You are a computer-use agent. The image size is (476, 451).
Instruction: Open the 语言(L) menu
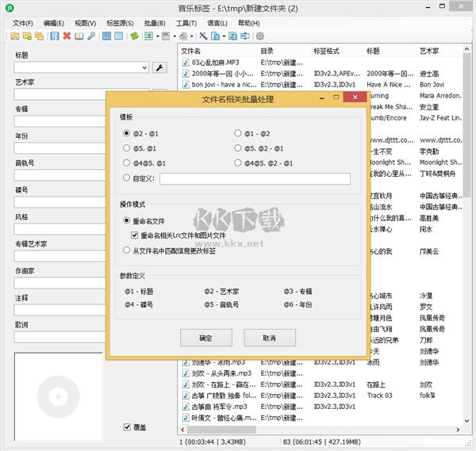coord(217,23)
